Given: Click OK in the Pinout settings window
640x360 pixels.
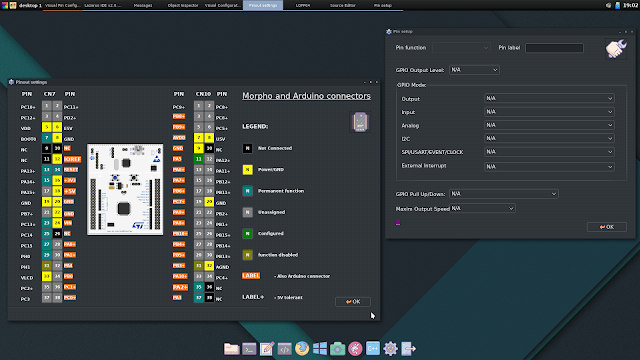Looking at the screenshot, I should coord(353,302).
